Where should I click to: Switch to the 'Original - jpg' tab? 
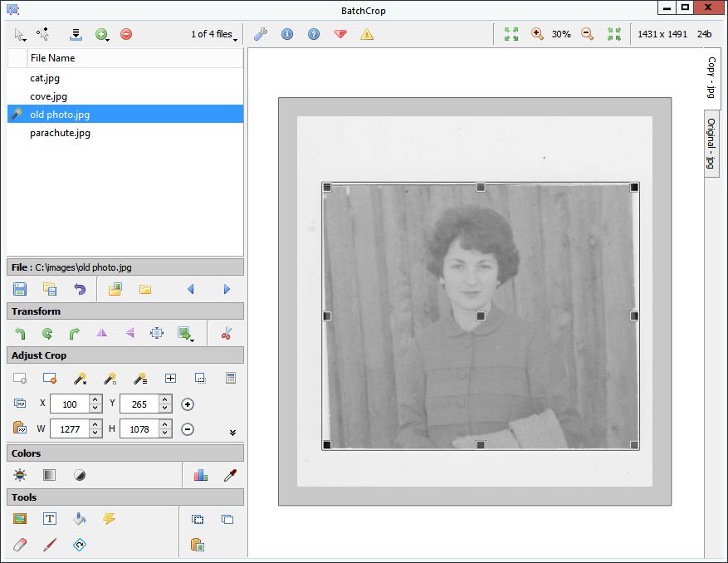pyautogui.click(x=711, y=143)
